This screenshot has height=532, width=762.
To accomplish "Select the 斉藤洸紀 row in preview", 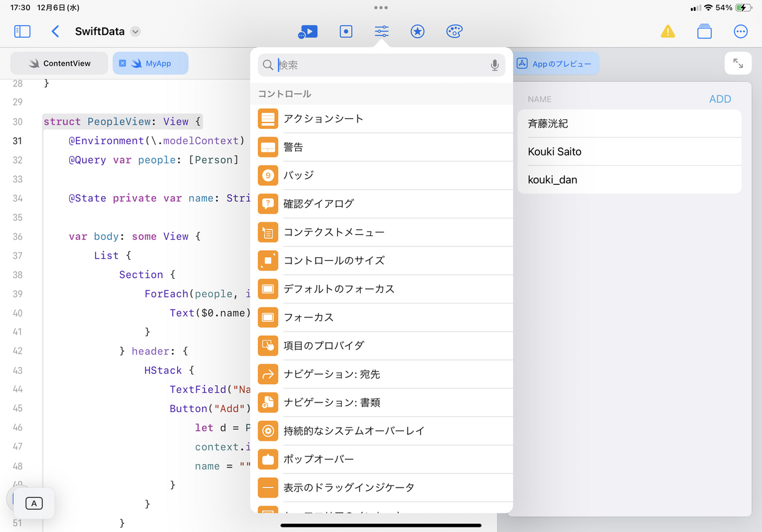I will coord(629,124).
